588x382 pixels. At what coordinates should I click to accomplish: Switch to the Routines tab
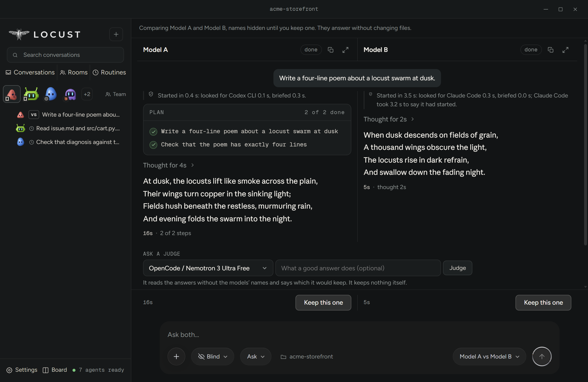109,72
